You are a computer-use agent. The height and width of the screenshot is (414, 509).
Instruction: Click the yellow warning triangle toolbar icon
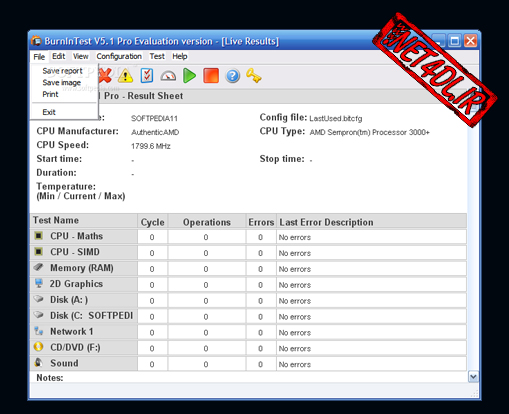pos(125,76)
